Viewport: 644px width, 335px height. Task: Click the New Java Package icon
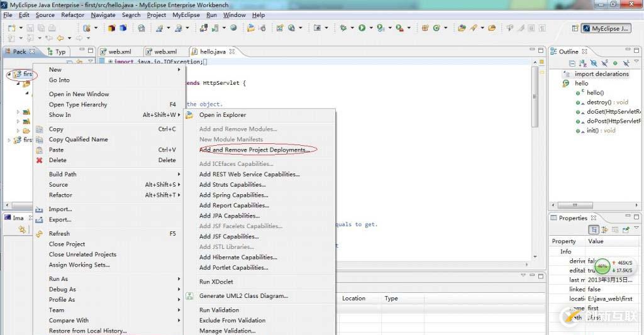[x=425, y=28]
